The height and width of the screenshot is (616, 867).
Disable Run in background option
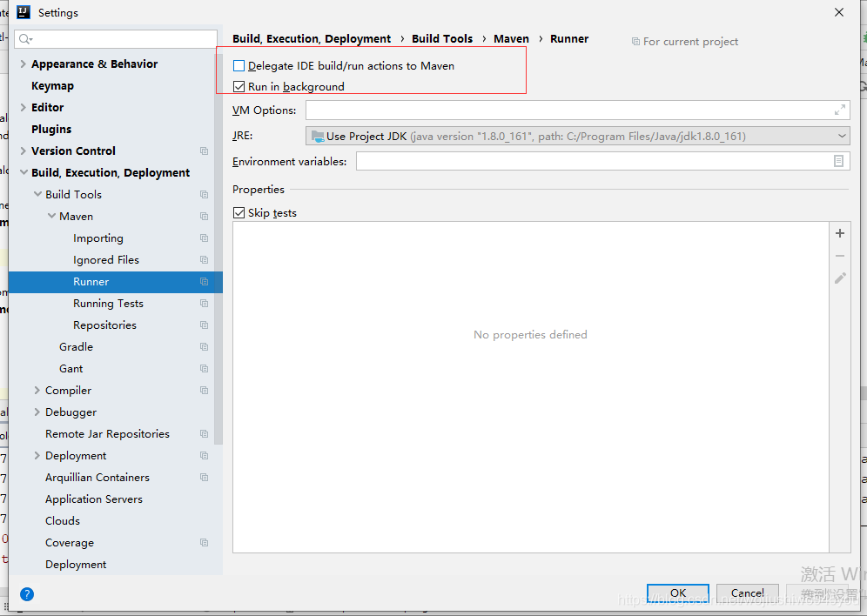tap(239, 85)
